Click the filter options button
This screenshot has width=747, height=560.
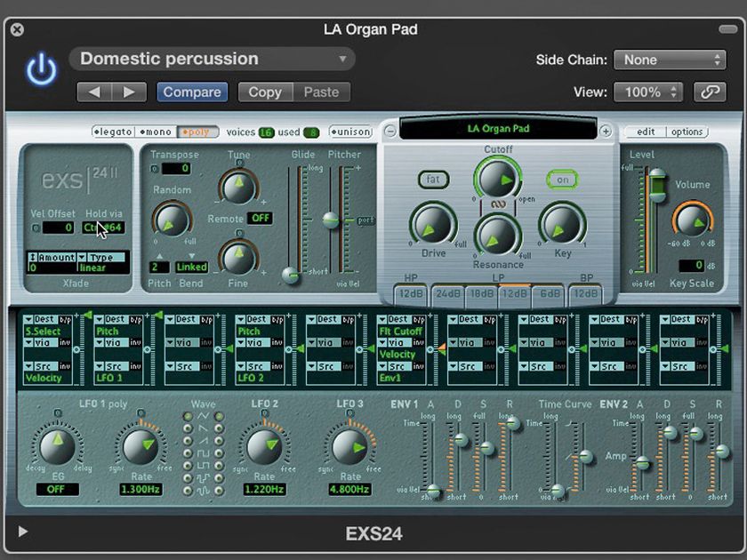(687, 132)
